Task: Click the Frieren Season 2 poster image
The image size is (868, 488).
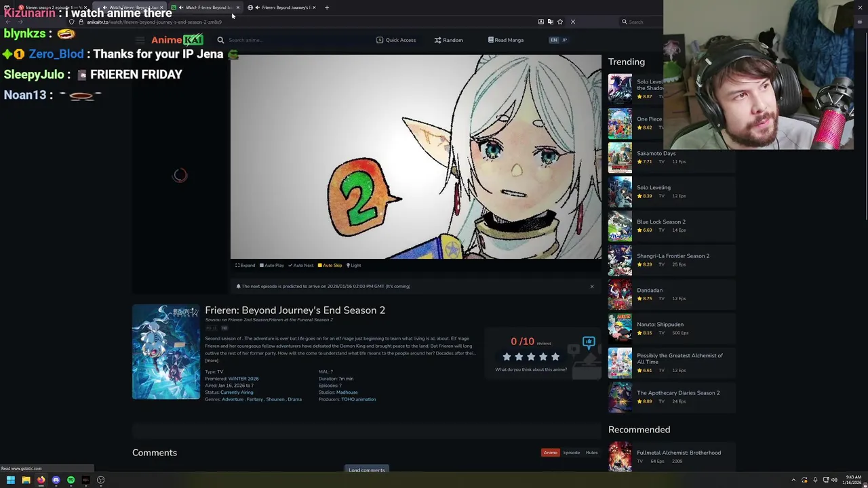Action: pos(166,352)
